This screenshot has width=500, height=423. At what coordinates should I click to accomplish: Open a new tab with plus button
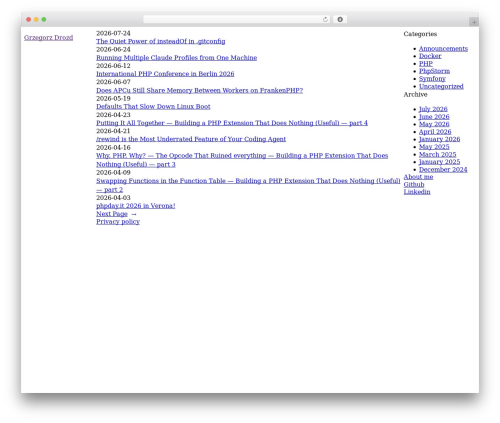pos(474,22)
